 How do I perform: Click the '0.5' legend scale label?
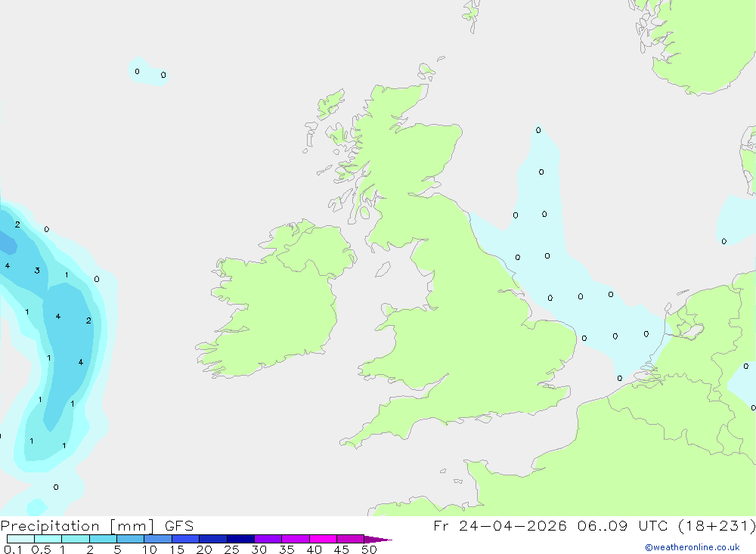tap(41, 549)
